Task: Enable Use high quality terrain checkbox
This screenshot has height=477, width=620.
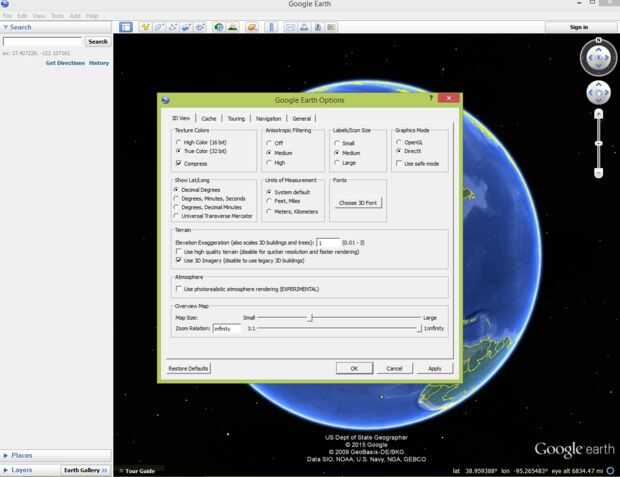Action: 179,252
